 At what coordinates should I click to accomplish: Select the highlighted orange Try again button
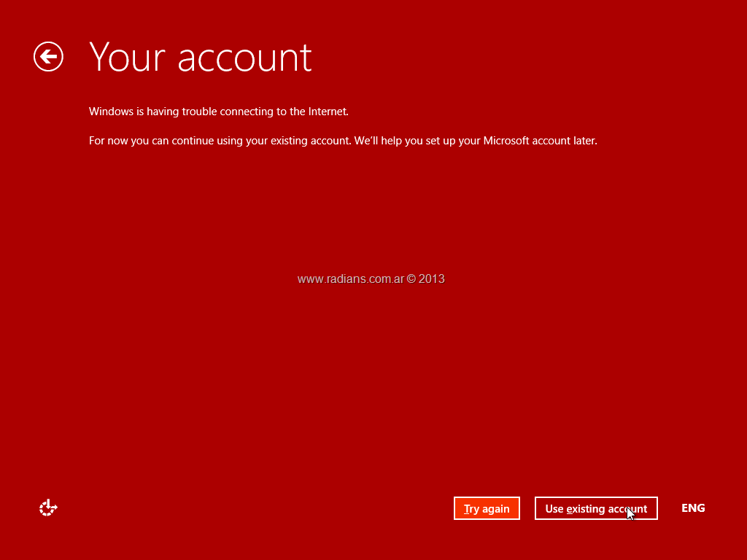(x=487, y=508)
